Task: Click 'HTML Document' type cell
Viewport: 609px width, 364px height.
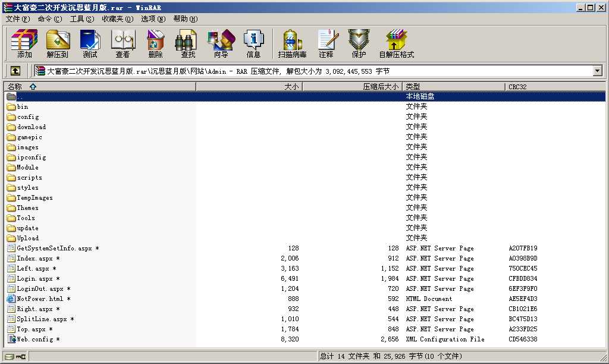Action: coord(429,299)
